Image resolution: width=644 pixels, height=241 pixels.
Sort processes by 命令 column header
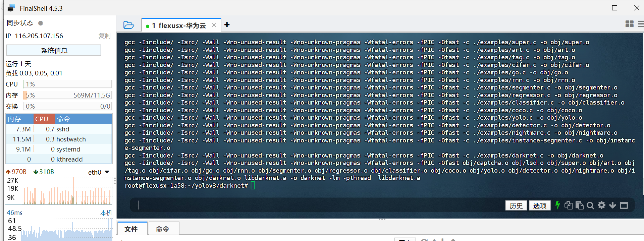pos(84,119)
